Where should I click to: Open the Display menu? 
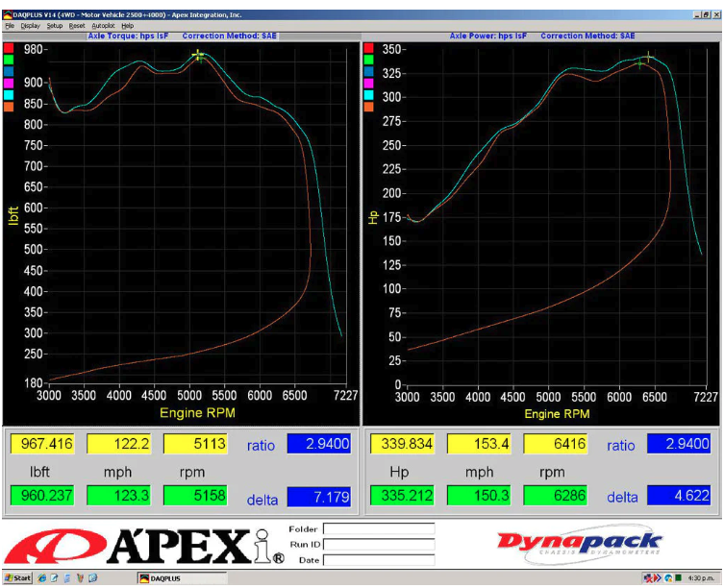[31, 26]
